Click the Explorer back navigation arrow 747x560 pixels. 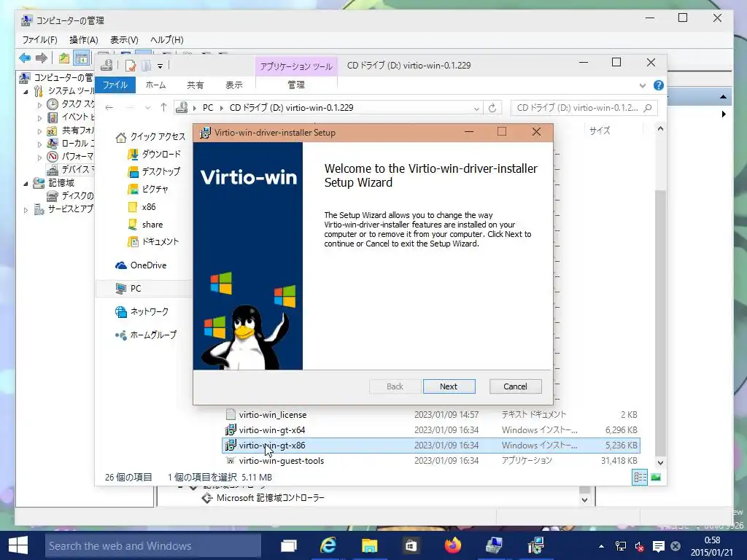pos(109,108)
